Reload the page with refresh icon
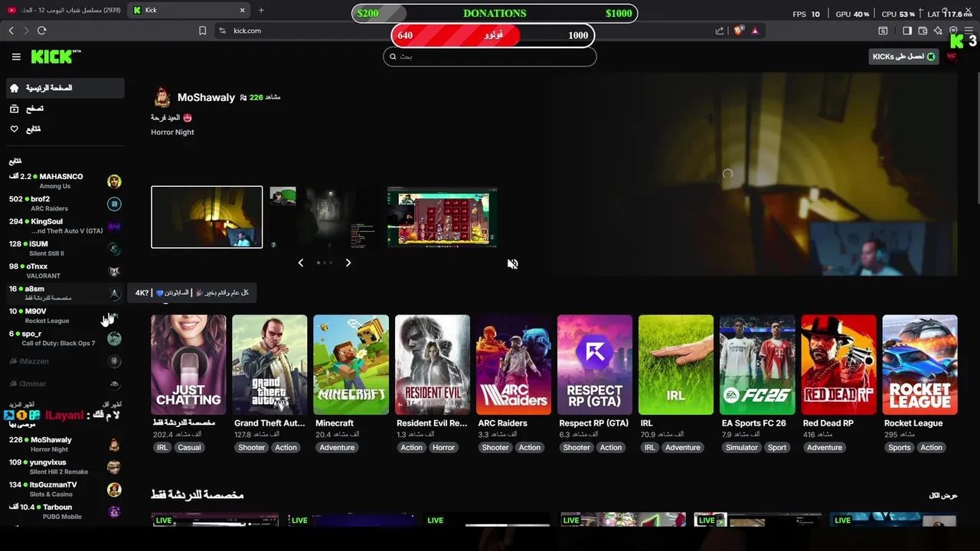 (x=41, y=31)
